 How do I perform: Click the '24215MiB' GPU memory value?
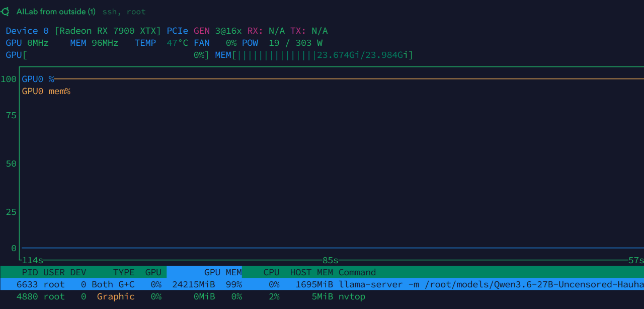coord(194,284)
